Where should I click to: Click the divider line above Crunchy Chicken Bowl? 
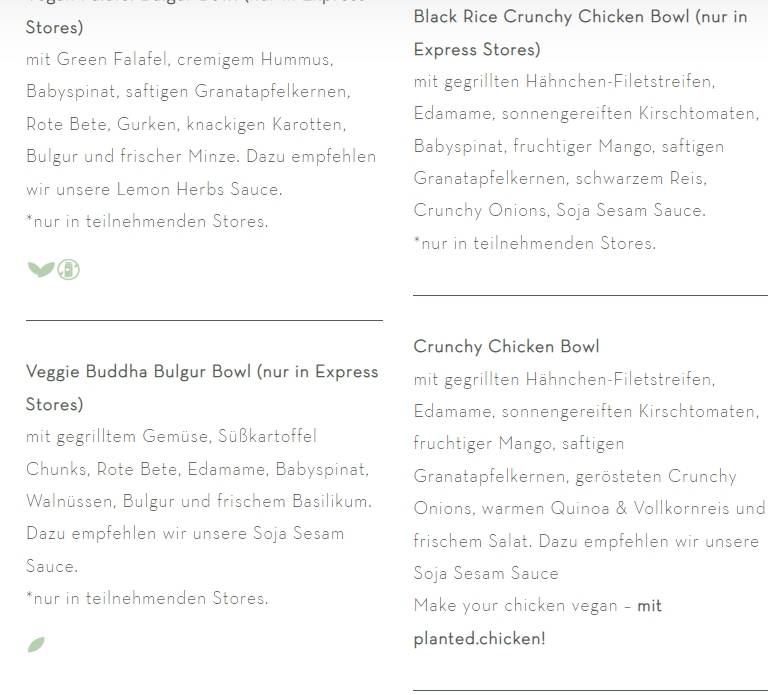(x=590, y=295)
